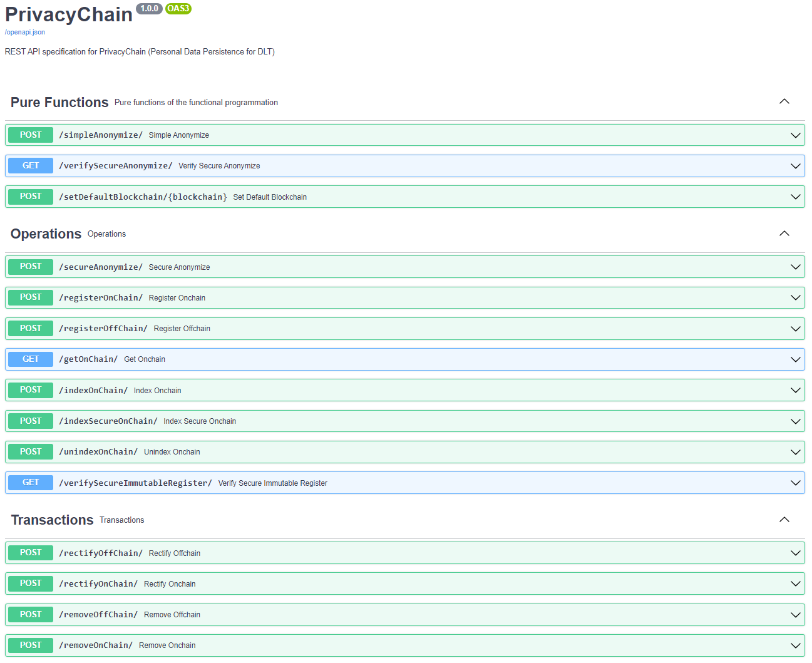This screenshot has height=663, width=812.
Task: Expand the /rectifyOffChain/ endpoint chevron
Action: (x=795, y=553)
